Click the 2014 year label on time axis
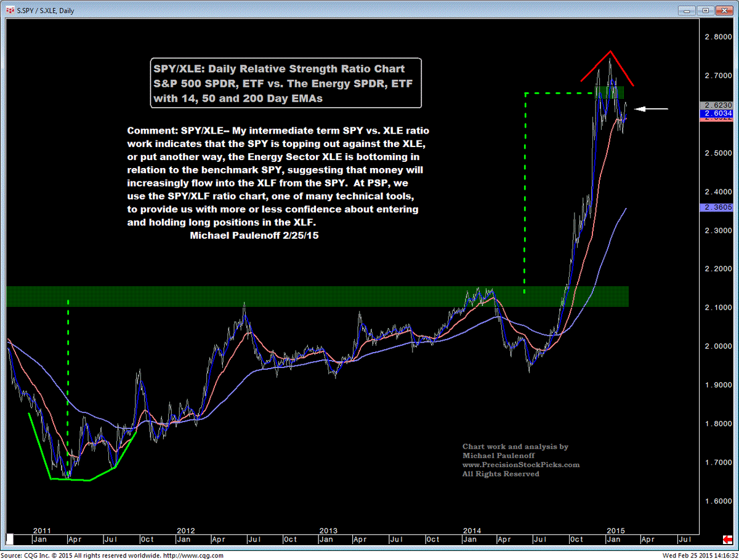This screenshot has height=560, width=739. [472, 530]
